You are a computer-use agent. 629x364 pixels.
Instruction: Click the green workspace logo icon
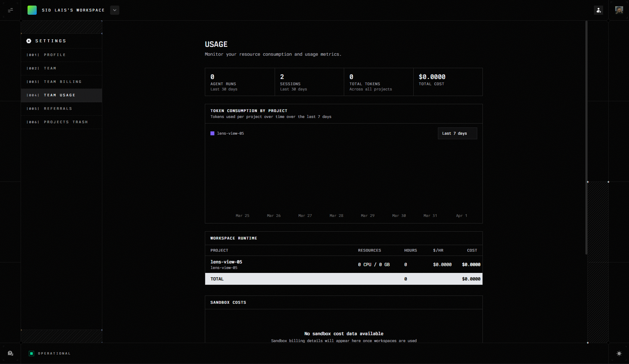click(32, 10)
